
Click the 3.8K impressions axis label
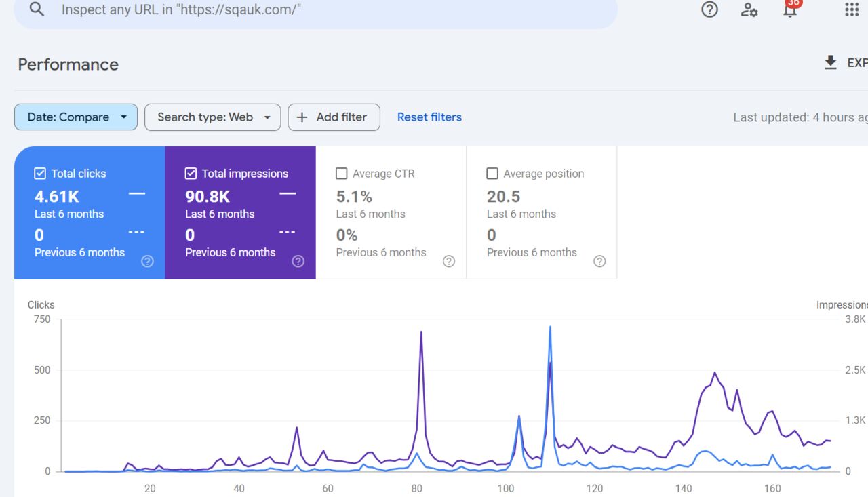point(855,319)
